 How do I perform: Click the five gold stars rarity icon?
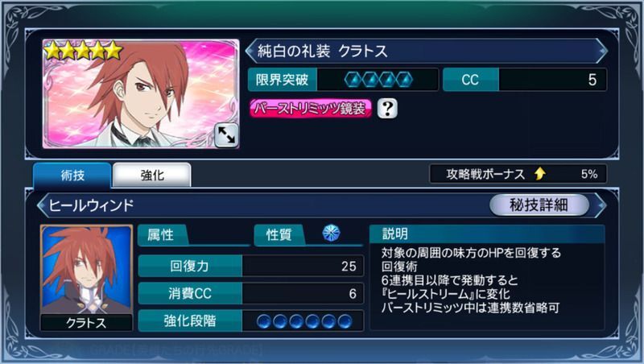[84, 50]
